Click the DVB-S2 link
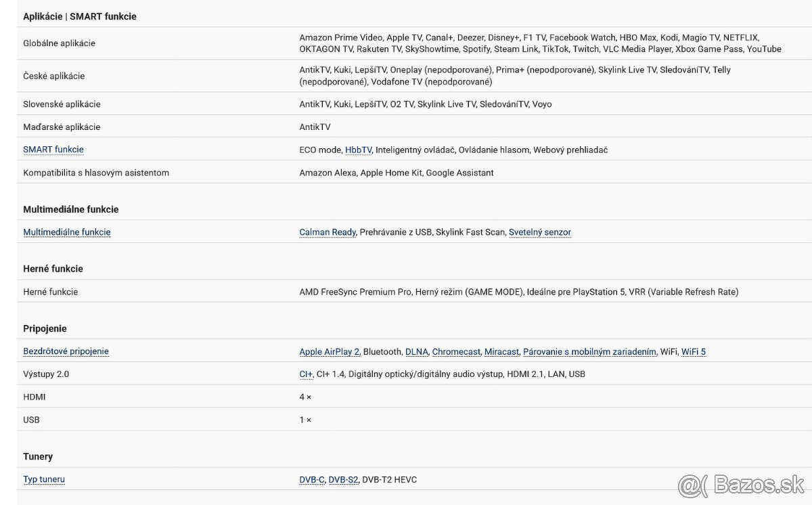The height and width of the screenshot is (505, 812). coord(343,480)
